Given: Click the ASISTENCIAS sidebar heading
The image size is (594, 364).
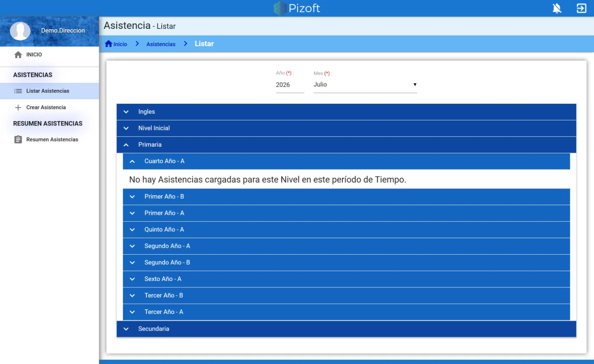Looking at the screenshot, I should (x=33, y=75).
